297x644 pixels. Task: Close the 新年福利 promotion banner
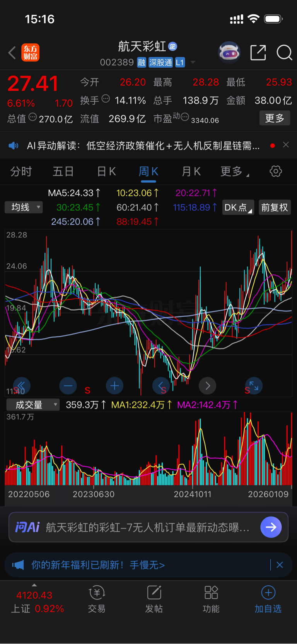[280, 565]
